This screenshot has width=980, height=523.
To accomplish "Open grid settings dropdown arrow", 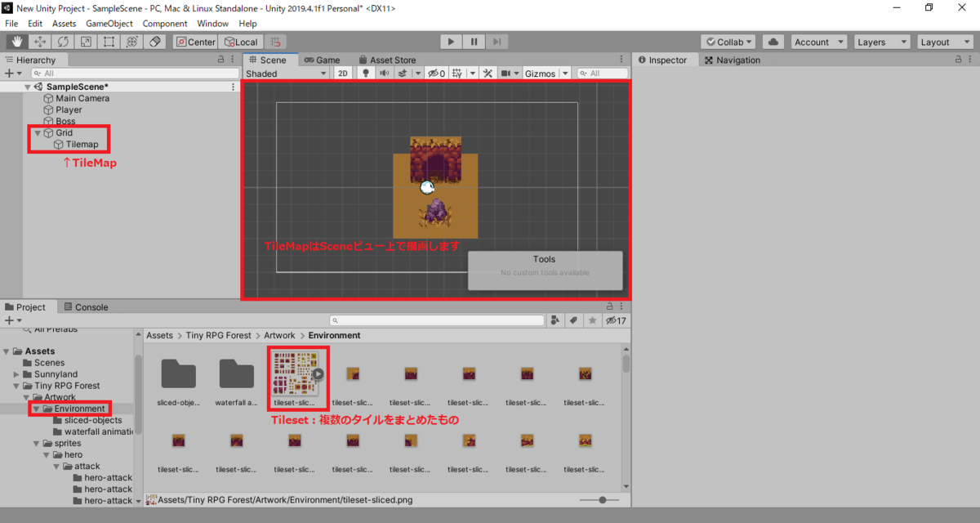I will tap(473, 74).
